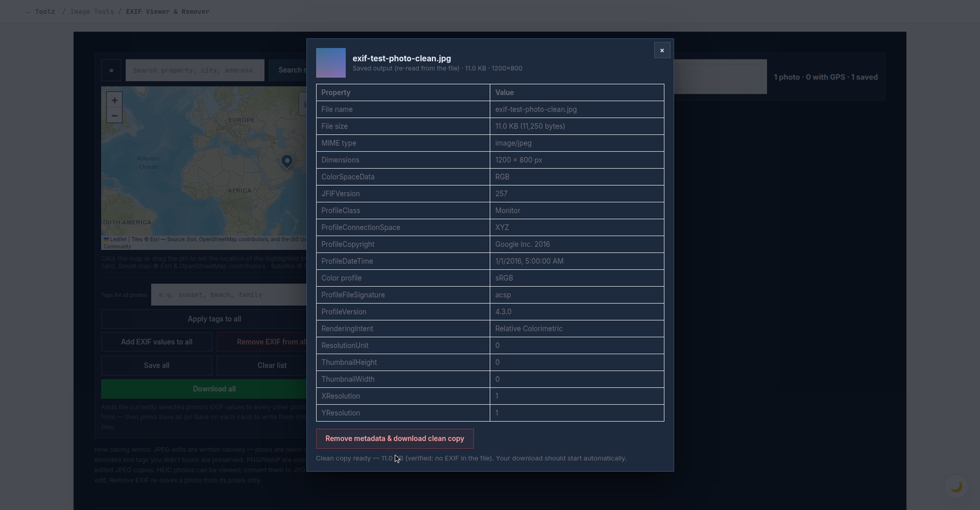980x510 pixels.
Task: Zoom out on the map
Action: click(x=115, y=115)
